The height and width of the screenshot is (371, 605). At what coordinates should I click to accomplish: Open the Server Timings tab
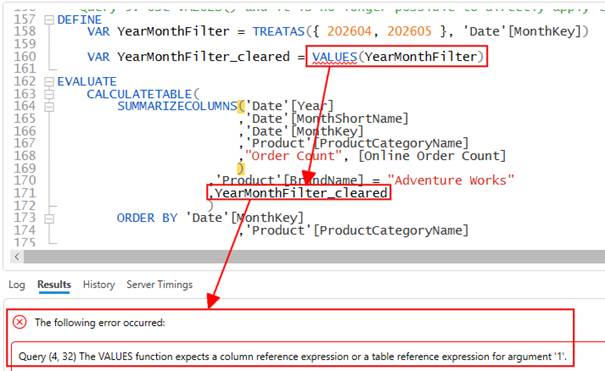coord(159,285)
